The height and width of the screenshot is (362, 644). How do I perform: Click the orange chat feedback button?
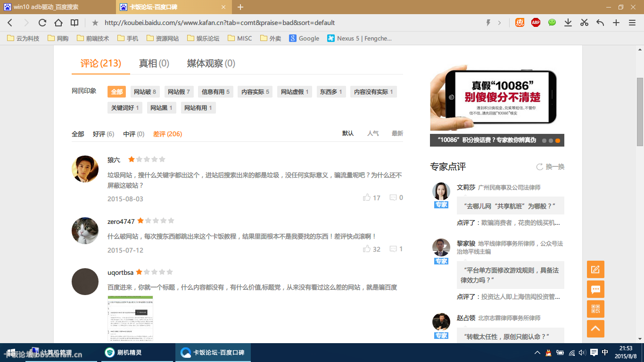595,289
